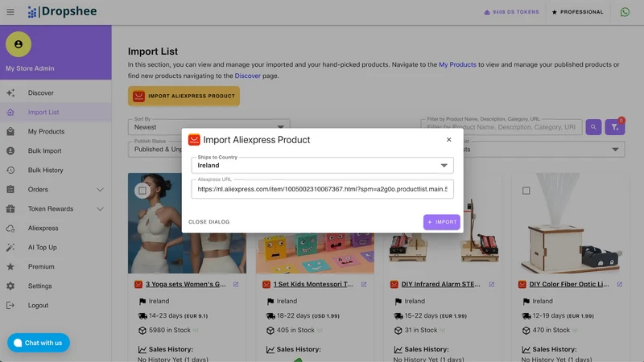Expand the Token Rewards submenu chevron
The image size is (644, 362).
pyautogui.click(x=100, y=209)
